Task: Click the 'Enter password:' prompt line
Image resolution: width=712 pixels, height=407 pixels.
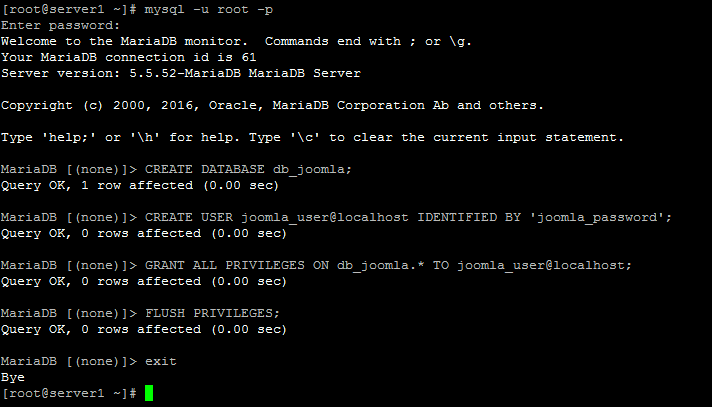Action: click(60, 25)
